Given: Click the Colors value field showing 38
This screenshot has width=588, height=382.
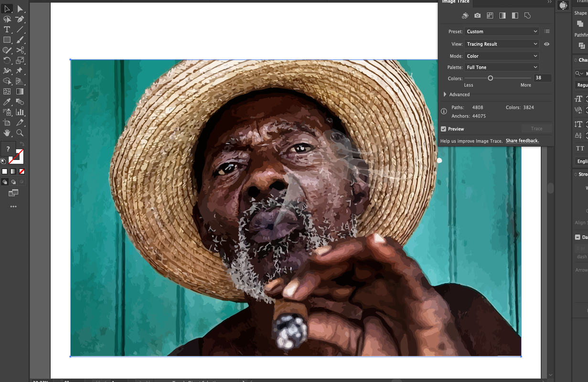Looking at the screenshot, I should pos(543,78).
